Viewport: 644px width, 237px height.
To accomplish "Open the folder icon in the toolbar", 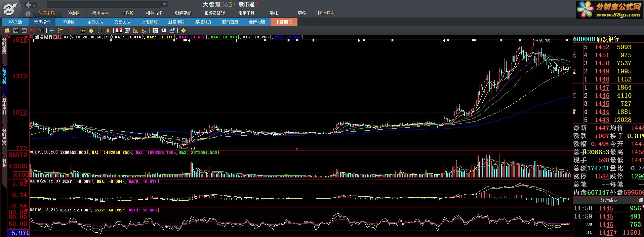I will (7, 30).
